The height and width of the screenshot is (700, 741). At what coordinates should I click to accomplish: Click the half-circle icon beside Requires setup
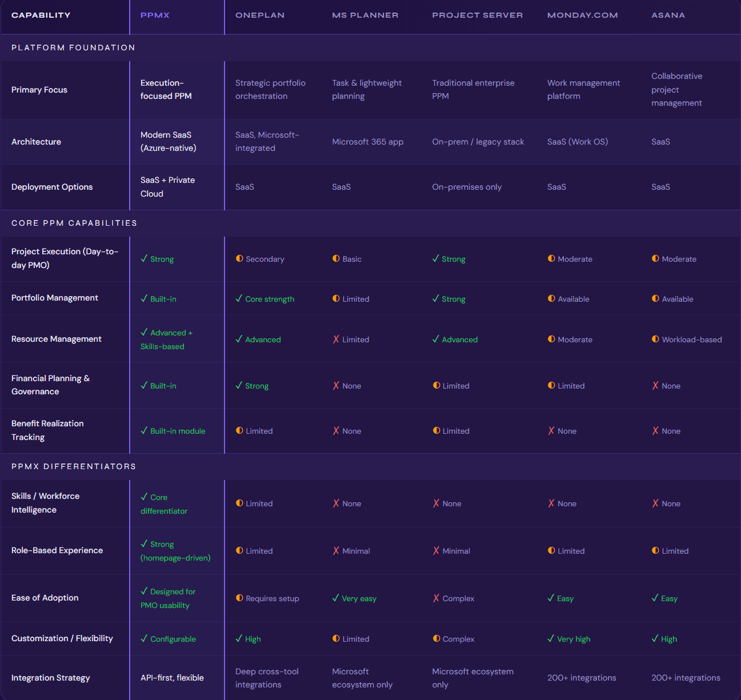pyautogui.click(x=239, y=598)
